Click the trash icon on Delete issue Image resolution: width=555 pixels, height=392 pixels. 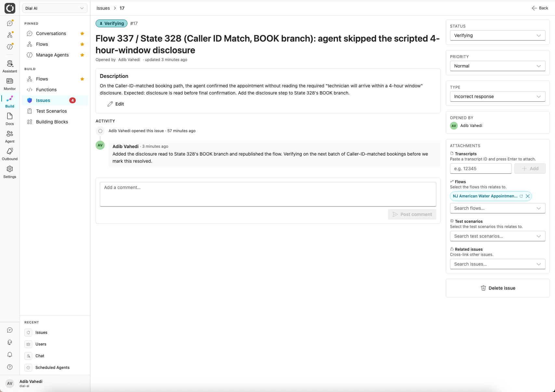pos(483,288)
